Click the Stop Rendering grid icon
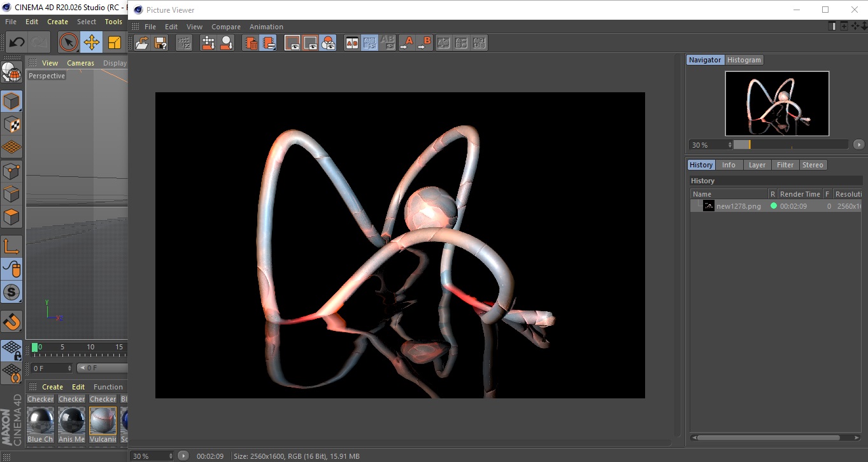 click(x=184, y=43)
